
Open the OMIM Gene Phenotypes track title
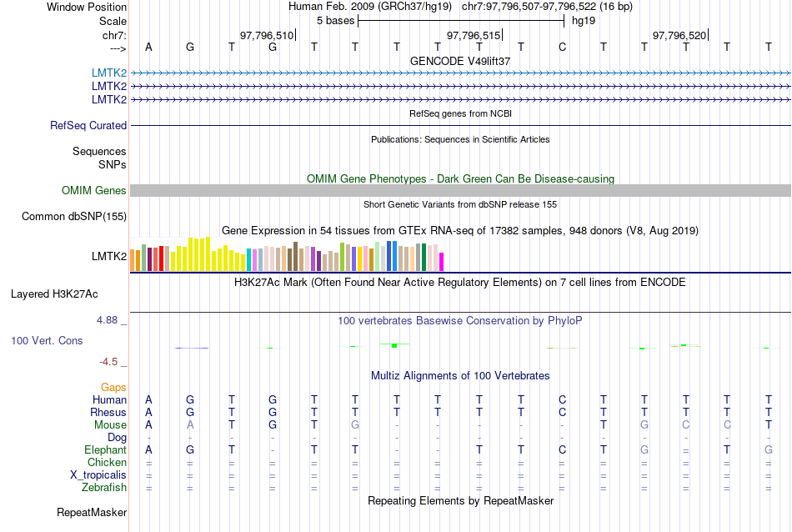point(461,178)
